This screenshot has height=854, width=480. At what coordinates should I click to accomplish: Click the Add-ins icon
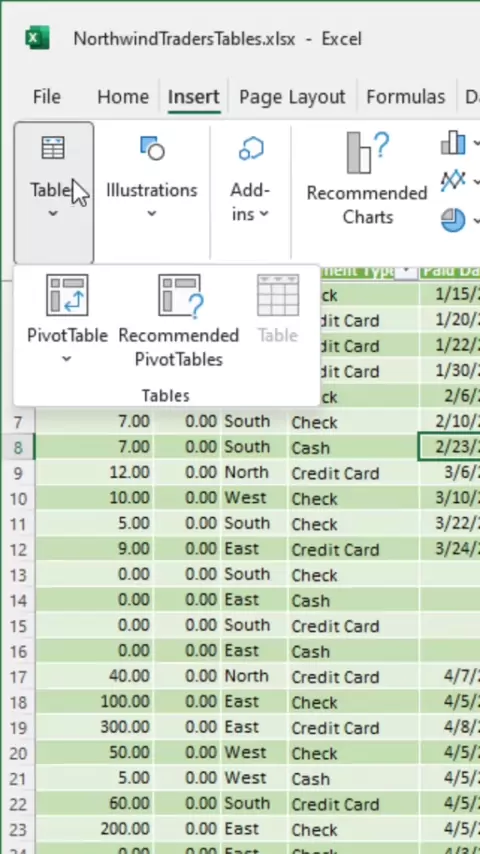(x=251, y=148)
